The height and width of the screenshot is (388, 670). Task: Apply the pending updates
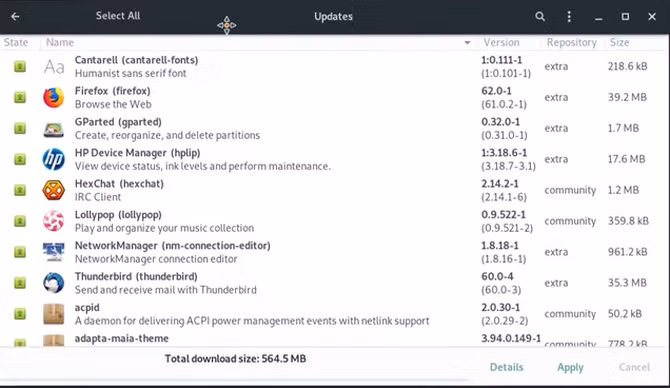coord(570,367)
